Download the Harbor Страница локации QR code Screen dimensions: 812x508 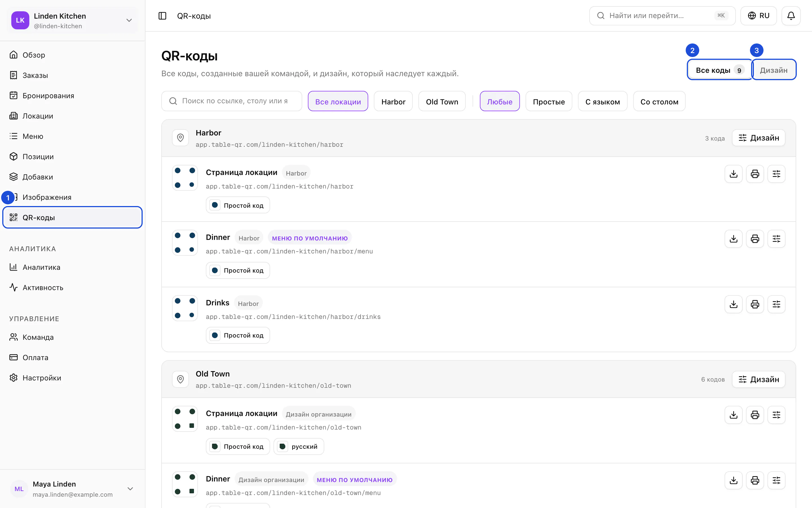point(734,174)
